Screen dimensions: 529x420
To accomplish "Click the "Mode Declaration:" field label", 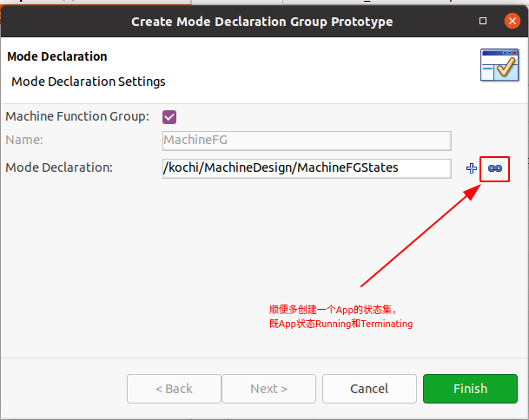I will click(59, 167).
